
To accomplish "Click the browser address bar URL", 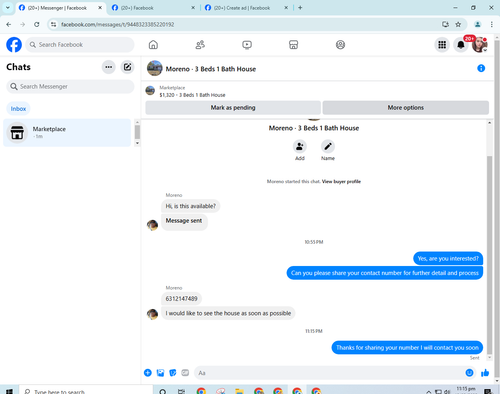I will tap(117, 25).
